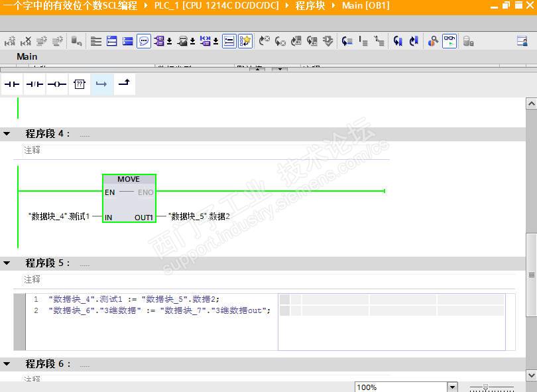Viewport: 537px width, 392px height.
Task: Click the network comments display icon
Action: tap(183, 41)
